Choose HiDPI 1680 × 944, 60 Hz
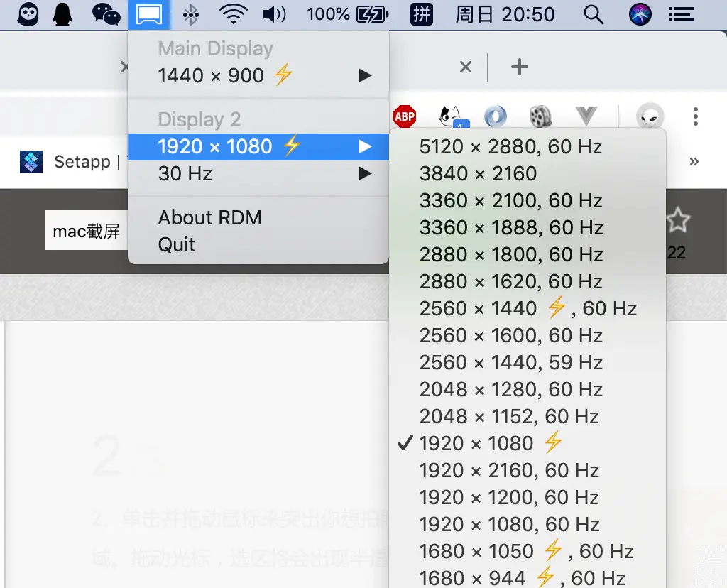 click(528, 577)
